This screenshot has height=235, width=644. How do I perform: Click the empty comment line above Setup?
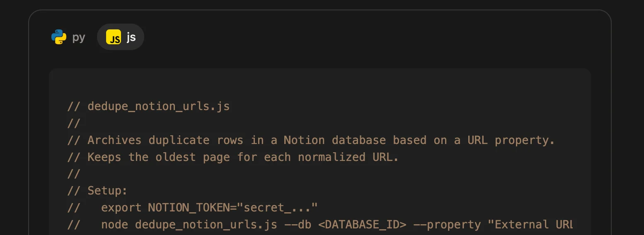74,174
